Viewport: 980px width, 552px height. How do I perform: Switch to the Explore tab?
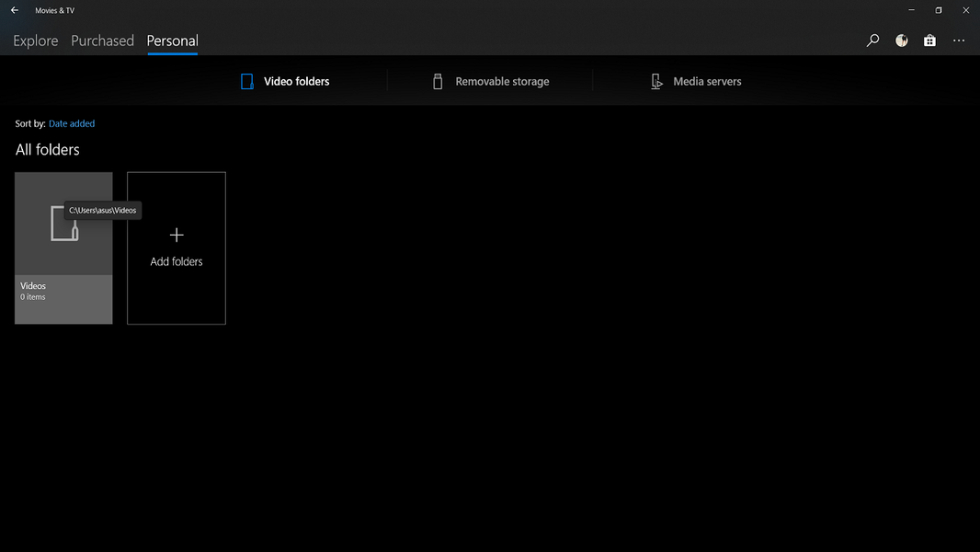coord(36,40)
